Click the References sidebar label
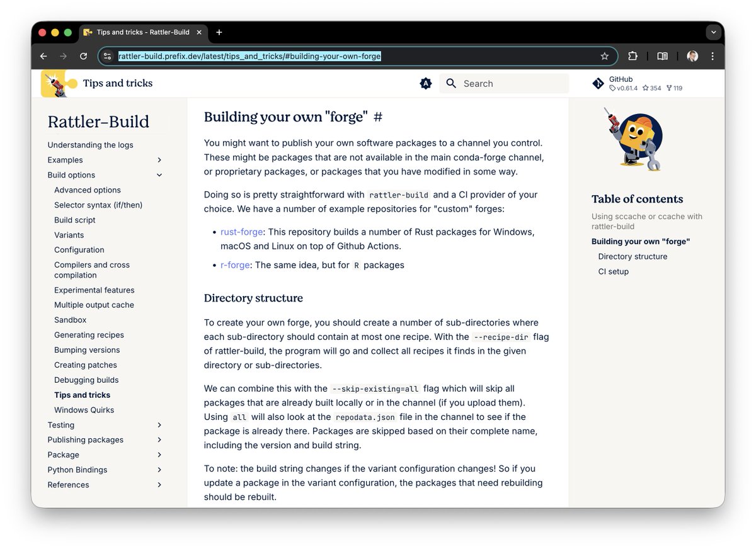The image size is (756, 549). pyautogui.click(x=69, y=485)
